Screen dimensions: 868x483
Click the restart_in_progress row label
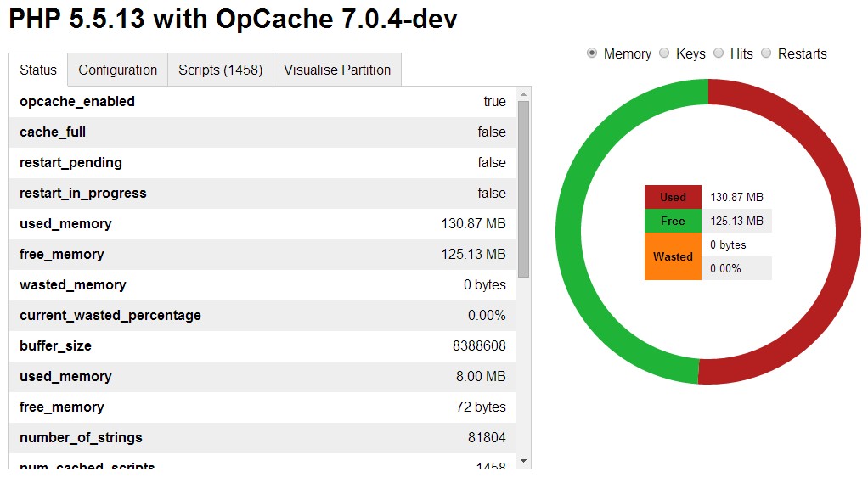click(83, 193)
